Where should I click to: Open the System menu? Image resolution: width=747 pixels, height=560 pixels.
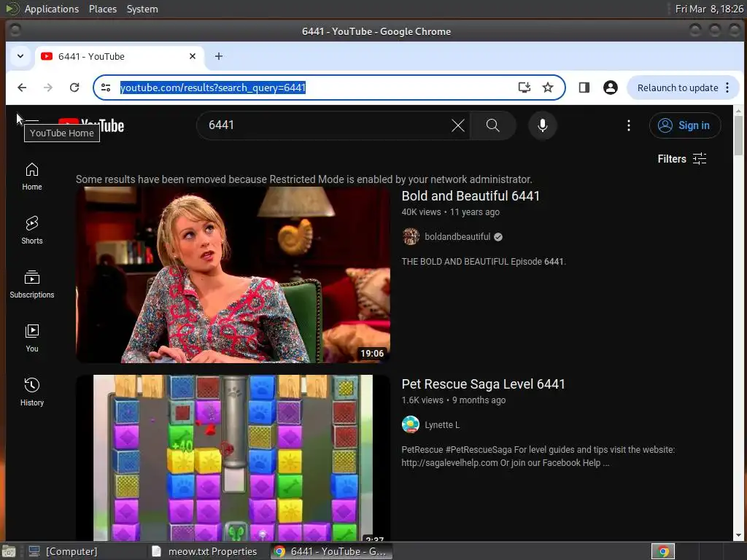[142, 9]
